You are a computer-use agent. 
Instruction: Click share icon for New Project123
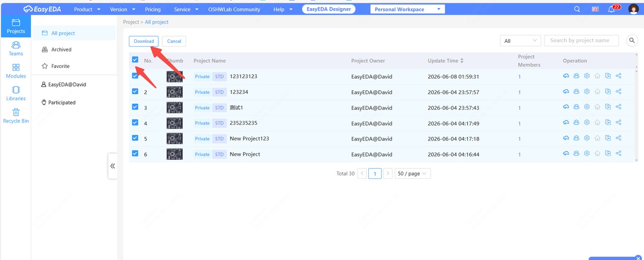[x=618, y=139]
